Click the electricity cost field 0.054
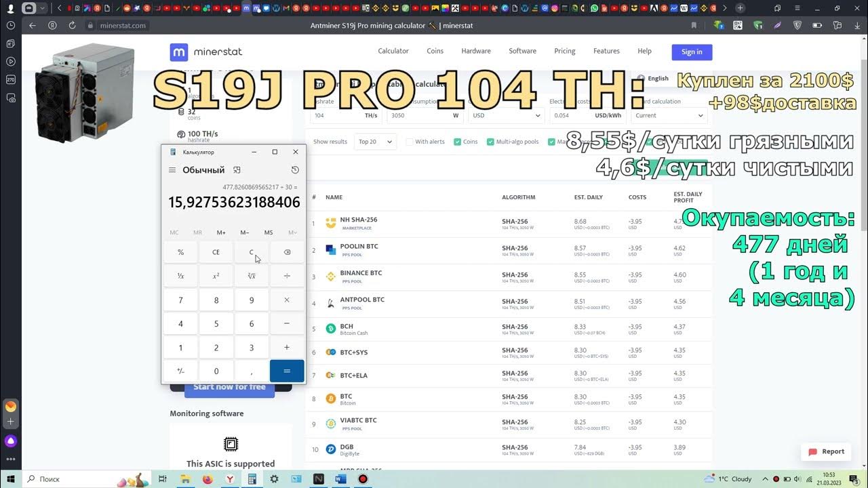 click(x=587, y=115)
